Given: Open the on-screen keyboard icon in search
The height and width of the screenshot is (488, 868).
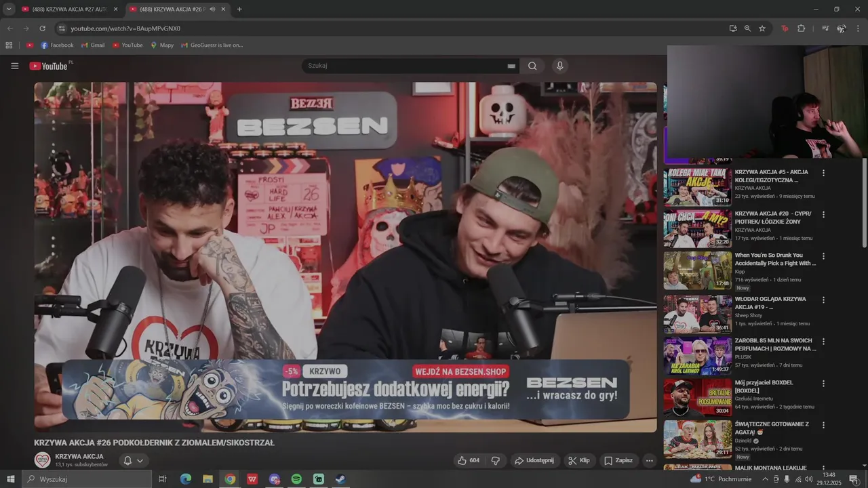Looking at the screenshot, I should [x=511, y=66].
